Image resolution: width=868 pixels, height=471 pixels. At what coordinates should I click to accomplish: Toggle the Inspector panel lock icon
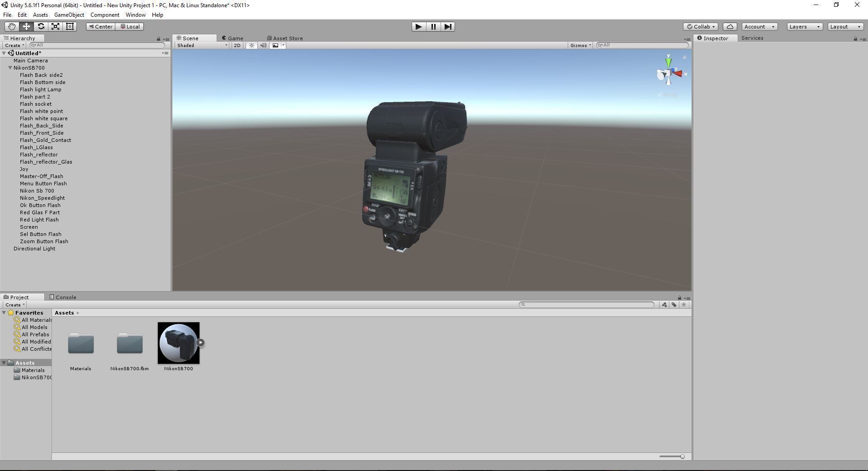[855, 39]
